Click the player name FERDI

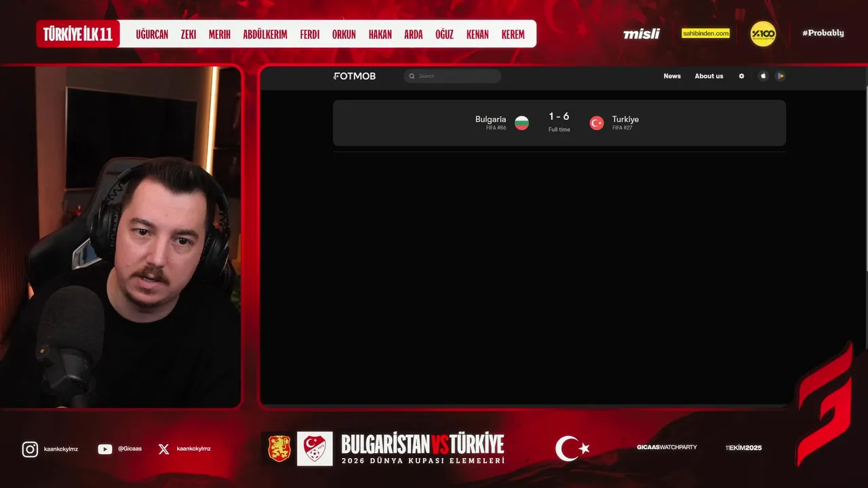pyautogui.click(x=310, y=35)
